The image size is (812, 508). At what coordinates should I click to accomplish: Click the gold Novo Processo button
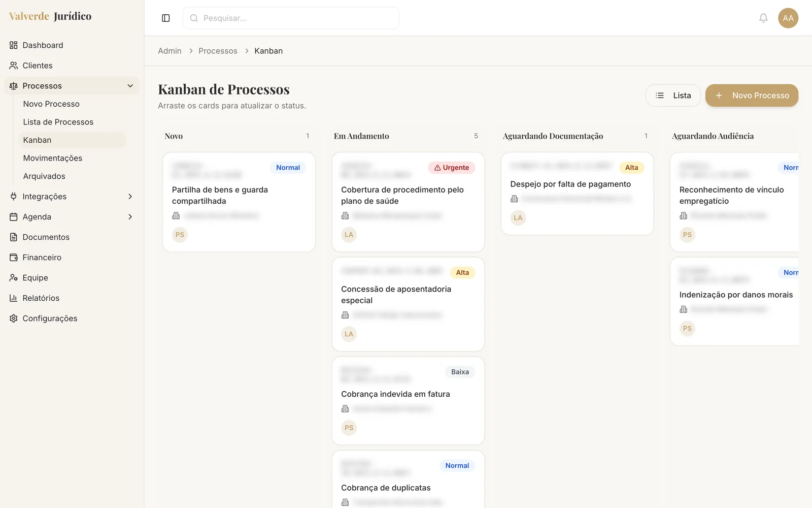pyautogui.click(x=752, y=96)
